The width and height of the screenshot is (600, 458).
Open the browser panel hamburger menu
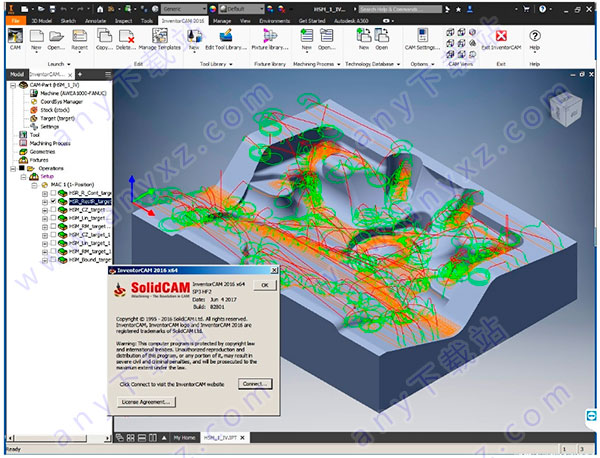click(x=108, y=74)
